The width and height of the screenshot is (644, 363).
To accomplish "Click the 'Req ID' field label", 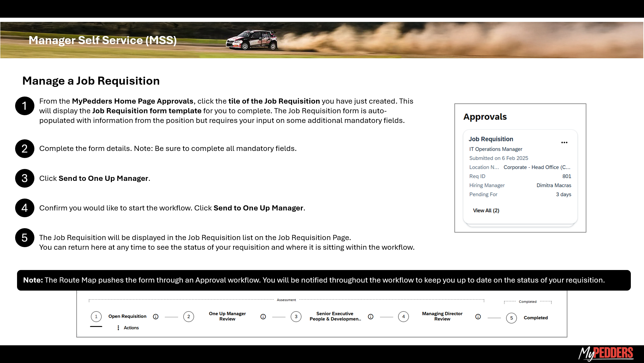I will click(x=477, y=176).
